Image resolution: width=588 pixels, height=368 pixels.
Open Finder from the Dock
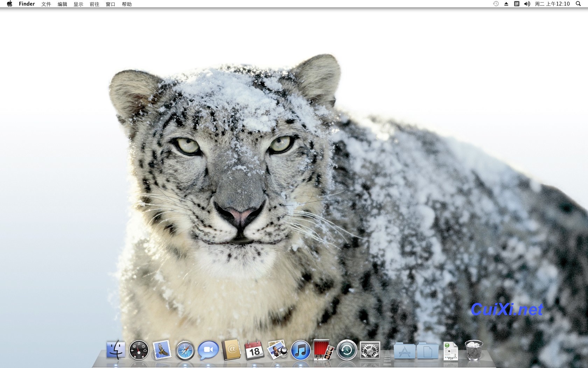pyautogui.click(x=115, y=350)
